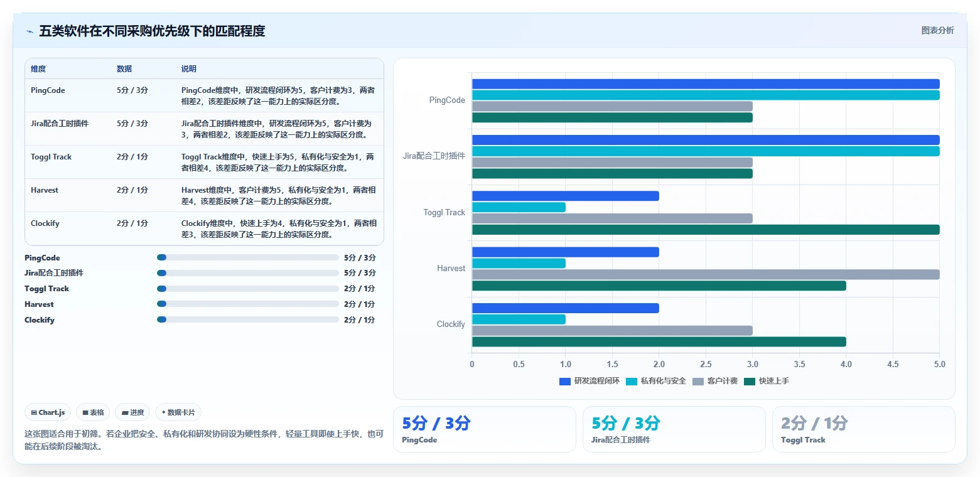Select the 表格 tag
The height and width of the screenshot is (477, 980).
pyautogui.click(x=93, y=412)
